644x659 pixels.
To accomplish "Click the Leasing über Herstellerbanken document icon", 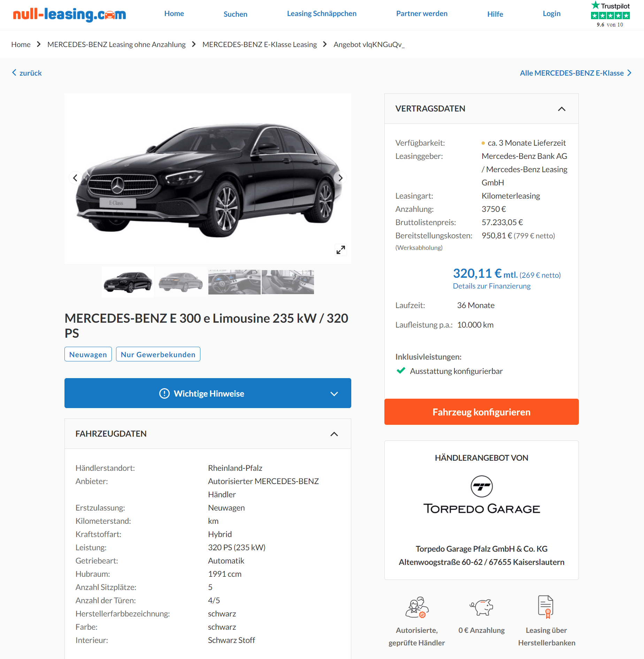I will pos(546,607).
